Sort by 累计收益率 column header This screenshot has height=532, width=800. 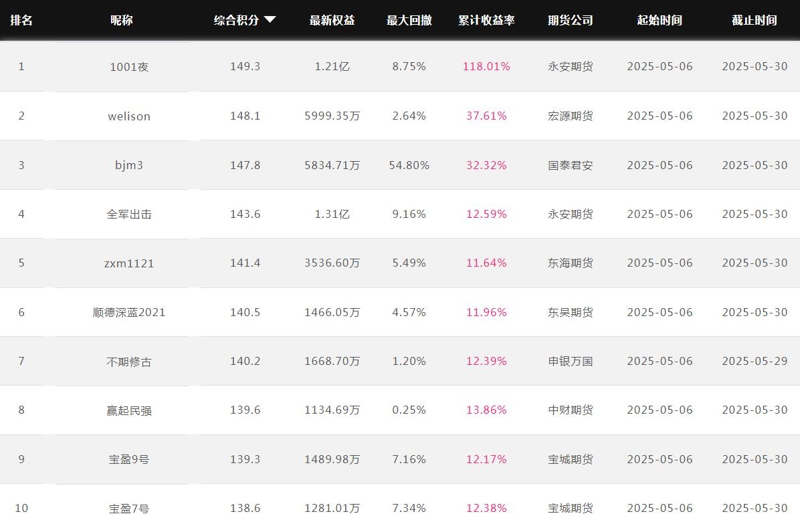(486, 20)
